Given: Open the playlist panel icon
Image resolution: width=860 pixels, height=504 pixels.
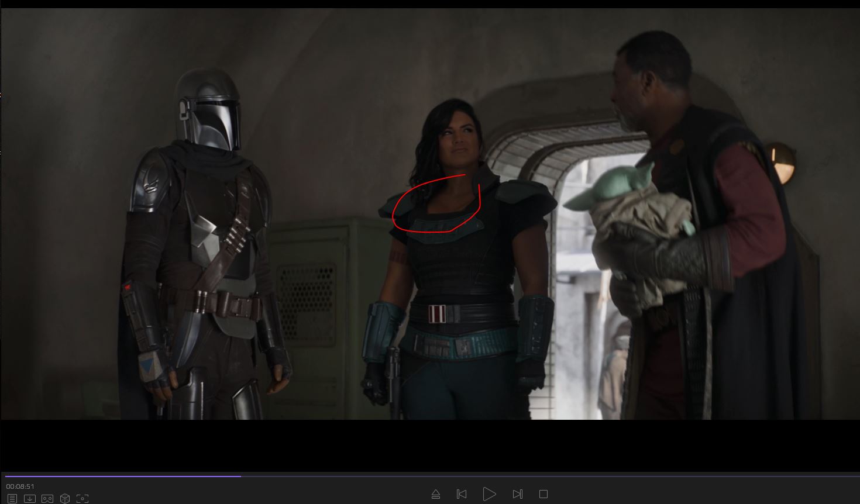Looking at the screenshot, I should point(12,499).
